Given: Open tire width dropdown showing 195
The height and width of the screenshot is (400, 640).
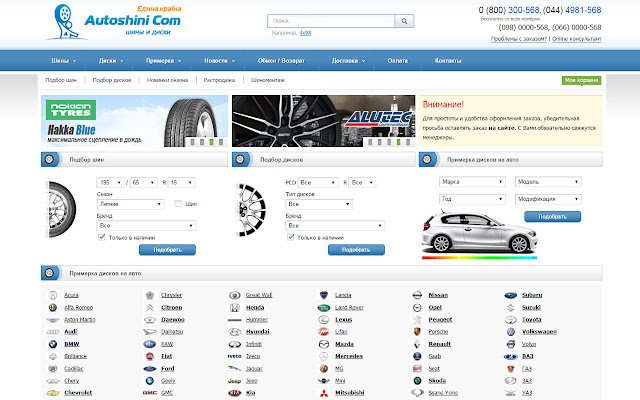Looking at the screenshot, I should tap(110, 182).
